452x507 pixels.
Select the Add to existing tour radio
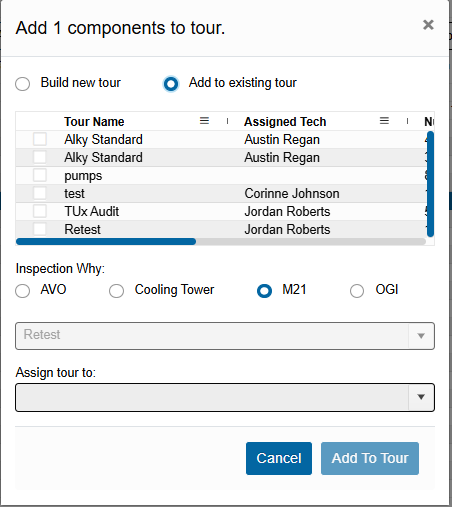pyautogui.click(x=171, y=84)
